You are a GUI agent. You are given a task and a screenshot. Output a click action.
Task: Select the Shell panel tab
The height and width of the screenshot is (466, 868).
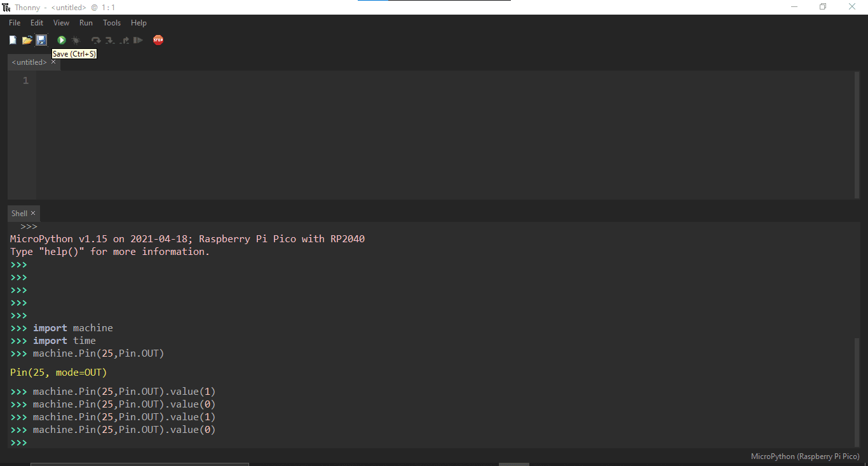[19, 214]
